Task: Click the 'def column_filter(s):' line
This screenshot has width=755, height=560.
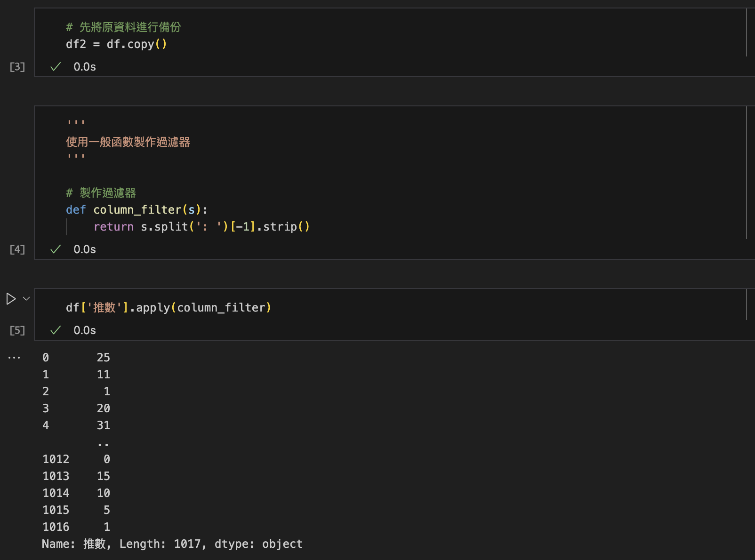Action: pos(137,210)
